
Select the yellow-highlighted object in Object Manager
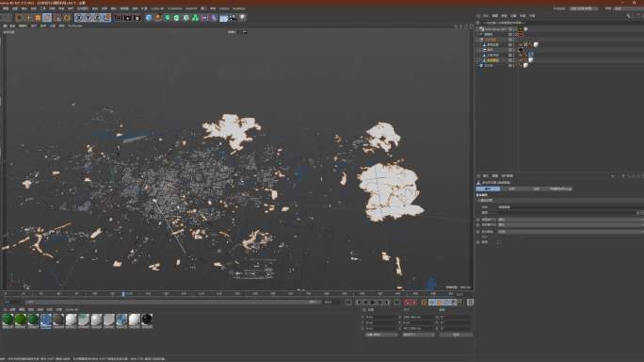click(x=492, y=60)
